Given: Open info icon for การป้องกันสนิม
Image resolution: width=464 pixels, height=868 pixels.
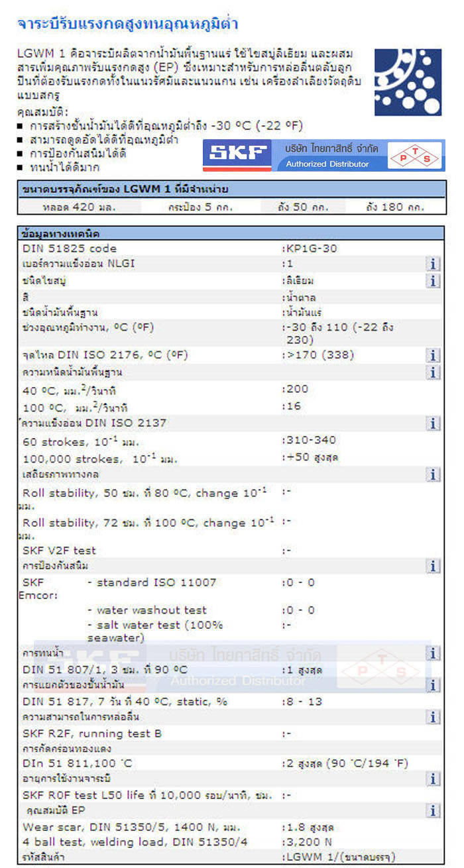Looking at the screenshot, I should (433, 566).
